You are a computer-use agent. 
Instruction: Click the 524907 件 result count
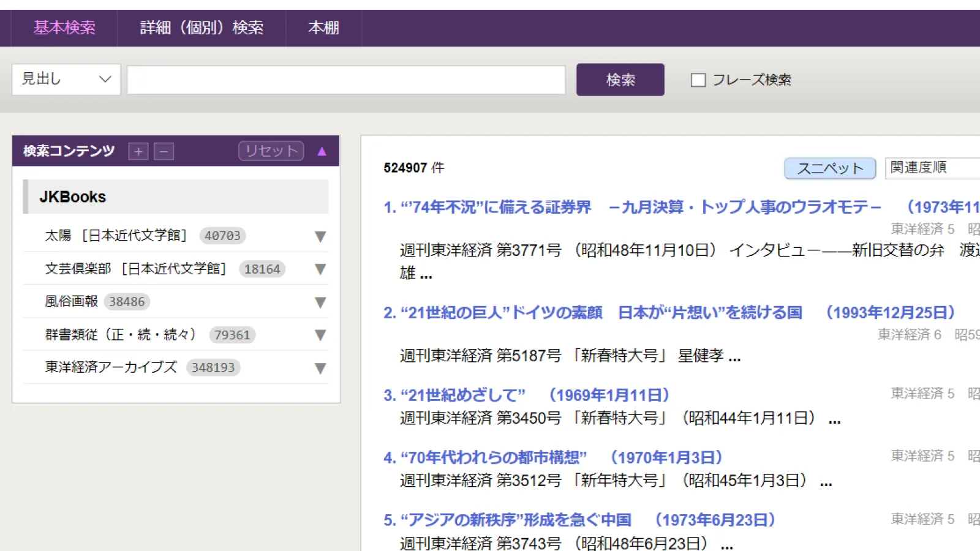point(414,168)
